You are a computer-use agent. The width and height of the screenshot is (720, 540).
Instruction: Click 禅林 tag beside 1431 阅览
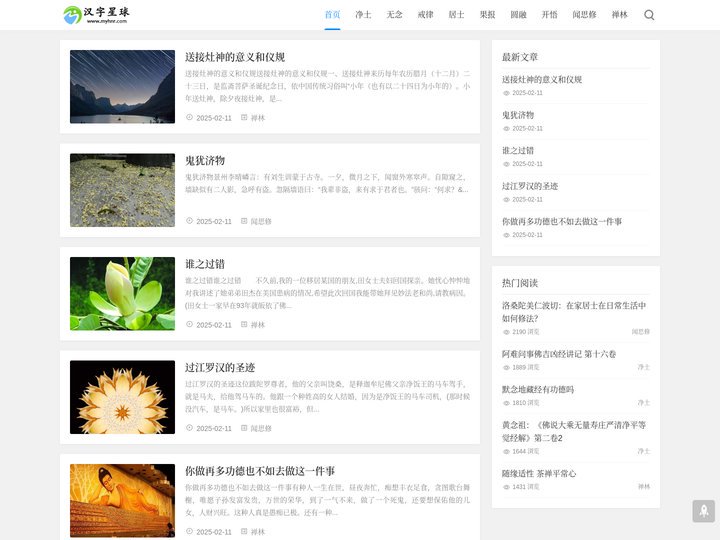(644, 487)
